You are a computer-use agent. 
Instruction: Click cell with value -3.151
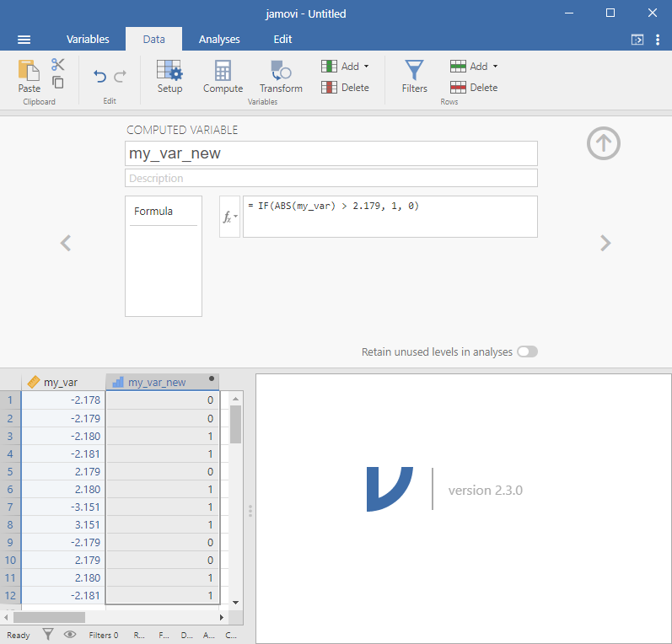[63, 507]
